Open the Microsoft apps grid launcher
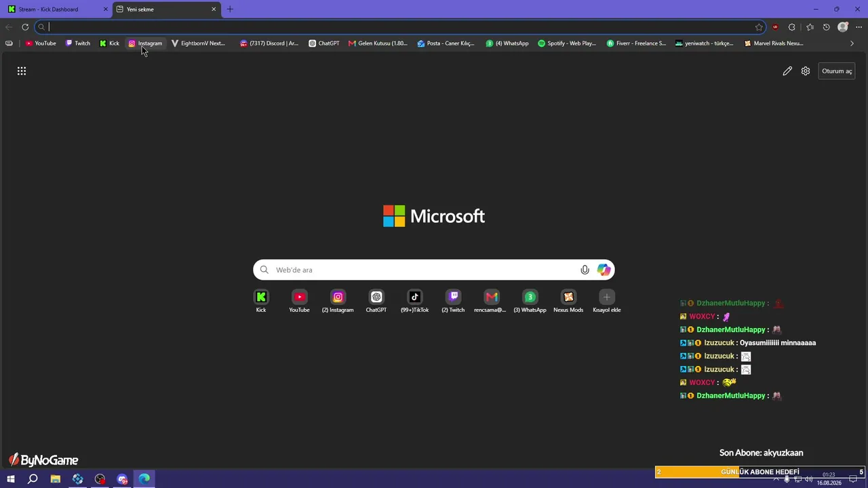Screen dimensions: 868x488 point(22,71)
